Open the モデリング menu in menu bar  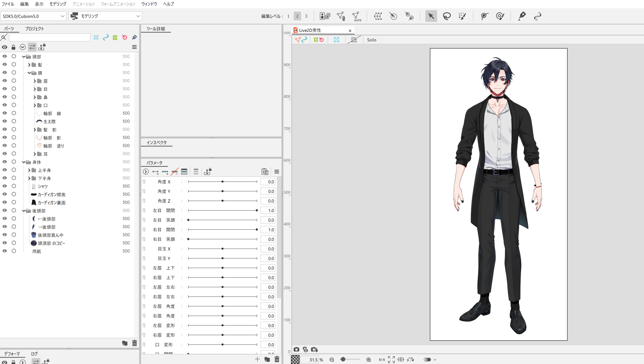[x=58, y=4]
